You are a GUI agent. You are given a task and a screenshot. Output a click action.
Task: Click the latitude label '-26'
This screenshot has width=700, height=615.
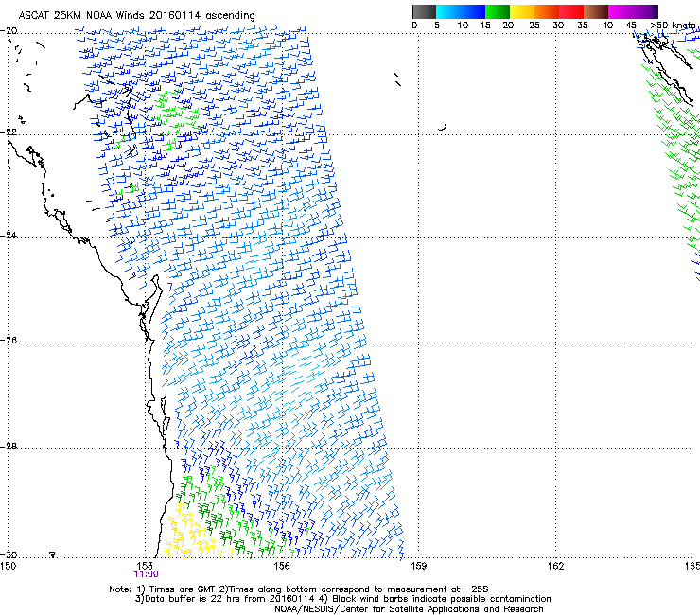(x=9, y=341)
